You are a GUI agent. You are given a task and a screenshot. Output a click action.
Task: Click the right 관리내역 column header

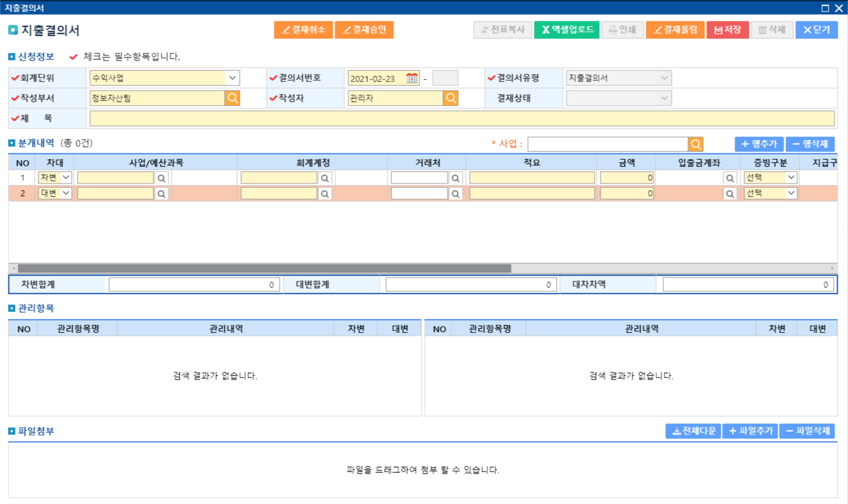pyautogui.click(x=641, y=329)
